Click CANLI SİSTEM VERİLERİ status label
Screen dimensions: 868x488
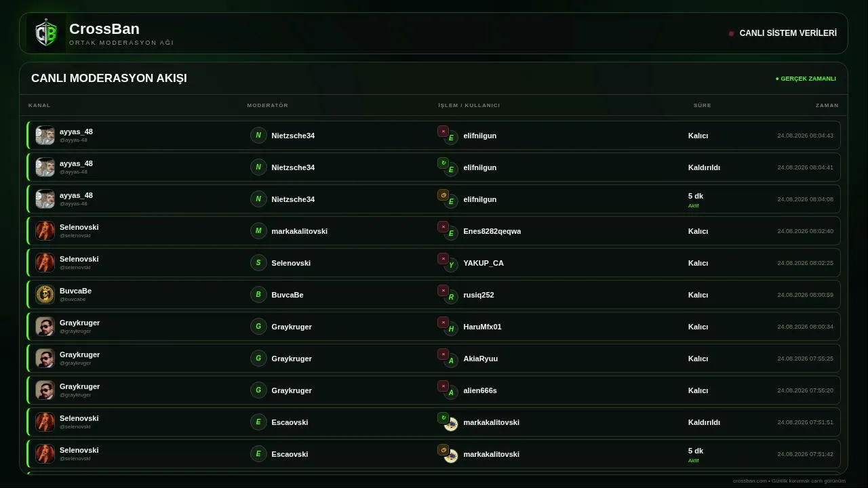click(788, 33)
